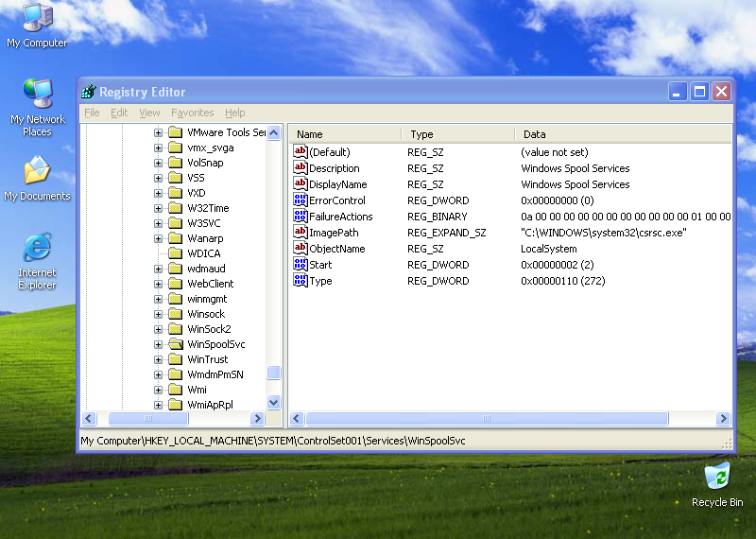This screenshot has height=539, width=756.
Task: Select the ObjectName value string icon
Action: [300, 248]
